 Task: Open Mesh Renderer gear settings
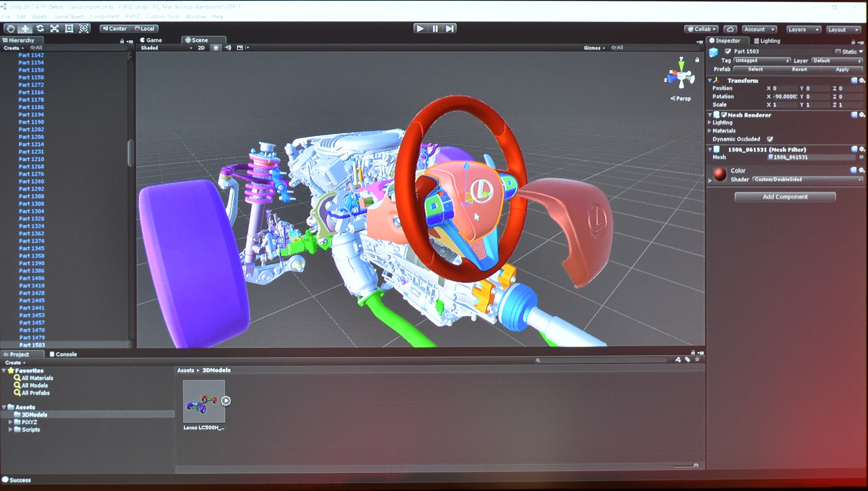tap(862, 115)
